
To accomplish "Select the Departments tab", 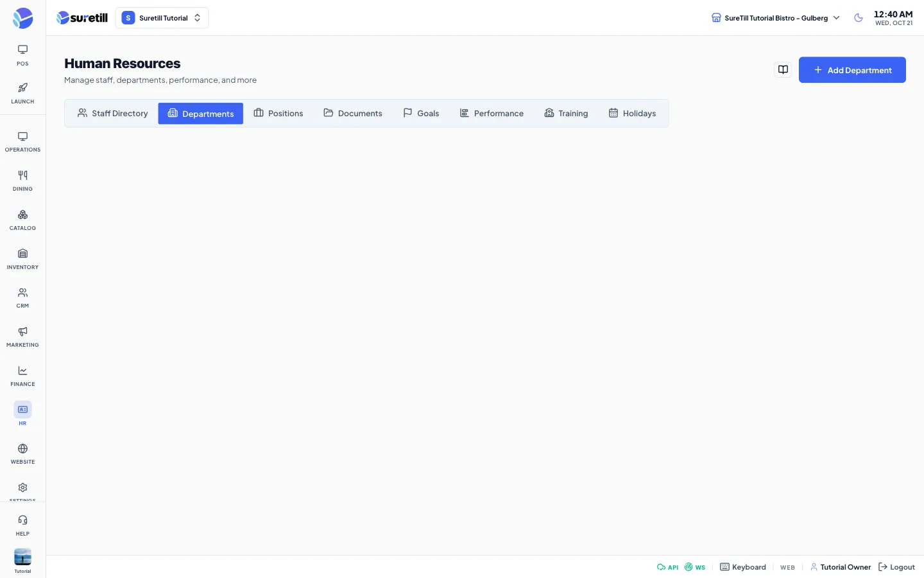I will click(201, 113).
